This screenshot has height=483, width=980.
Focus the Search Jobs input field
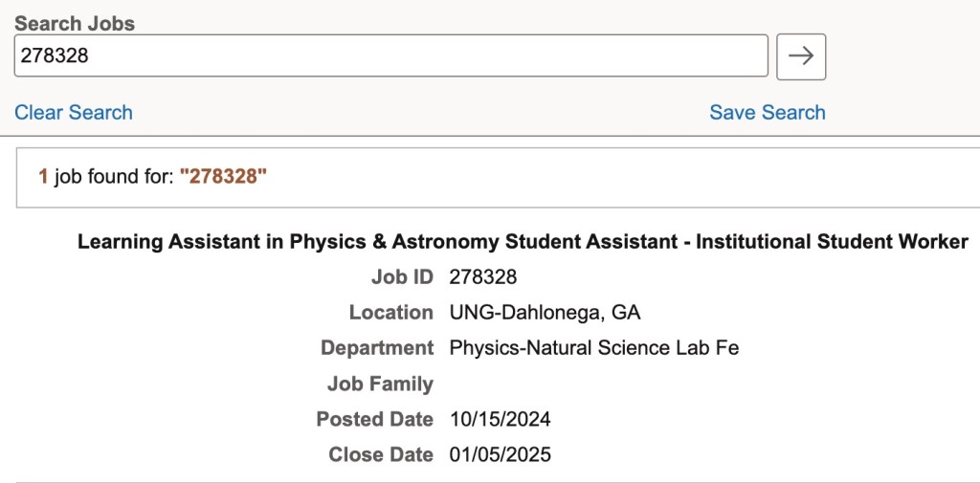(x=390, y=56)
